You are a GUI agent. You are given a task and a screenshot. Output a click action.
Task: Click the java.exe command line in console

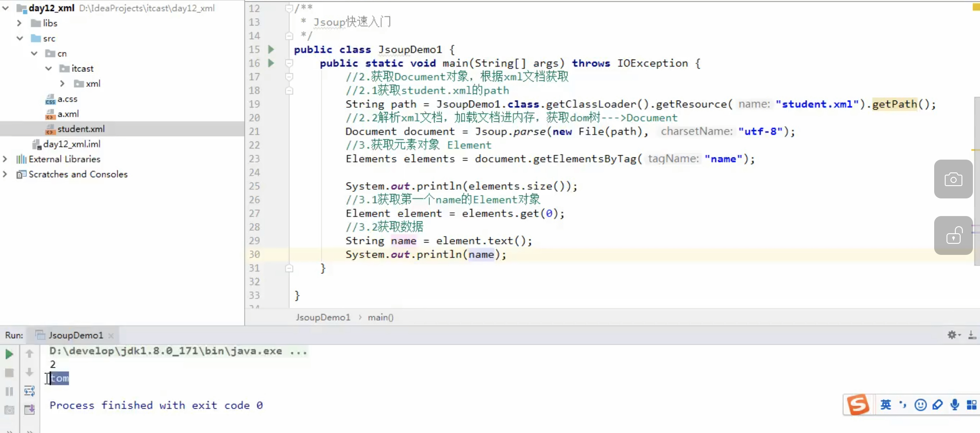[178, 351]
